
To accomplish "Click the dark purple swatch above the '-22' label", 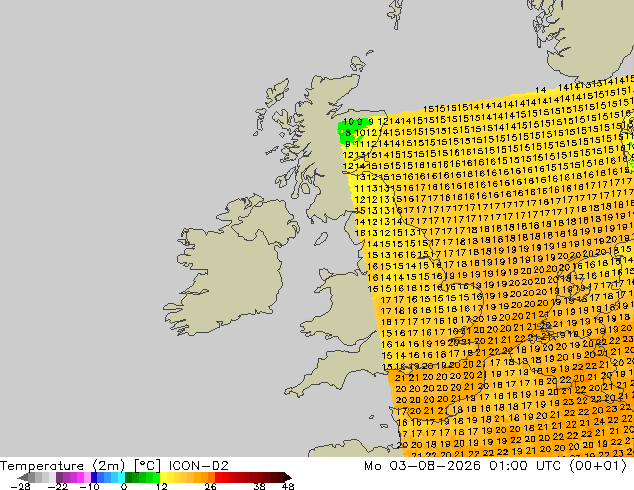I will click(59, 477).
